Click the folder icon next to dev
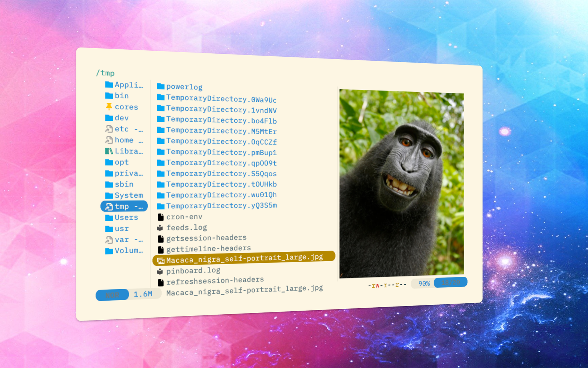 coord(109,118)
